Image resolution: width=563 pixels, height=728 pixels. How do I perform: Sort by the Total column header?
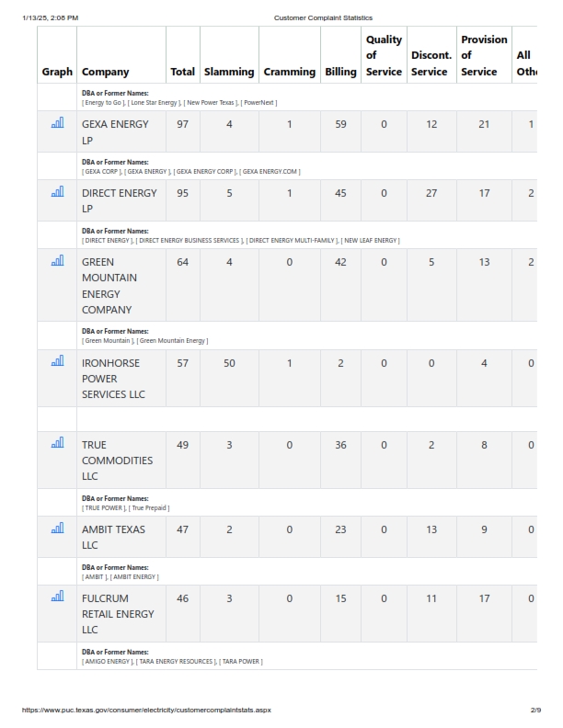coord(182,72)
